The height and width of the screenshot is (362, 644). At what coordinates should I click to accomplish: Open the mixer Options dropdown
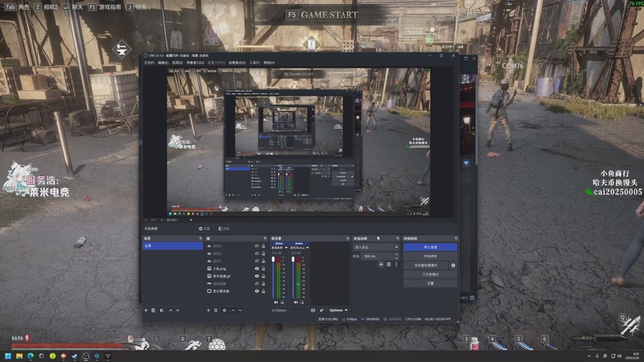pyautogui.click(x=338, y=311)
